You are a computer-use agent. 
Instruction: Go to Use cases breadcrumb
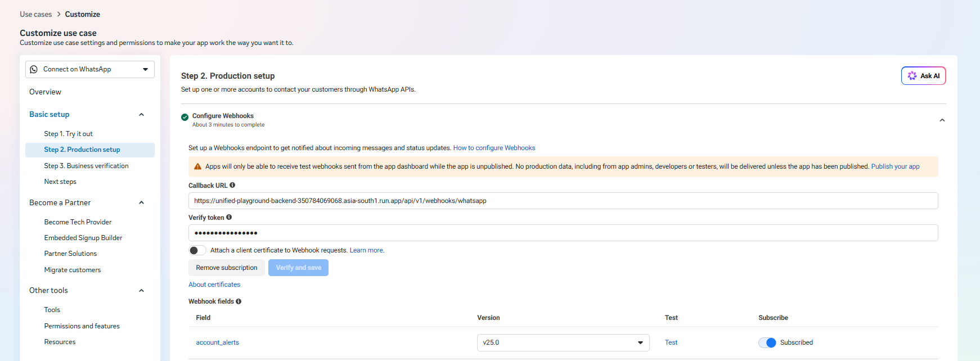pyautogui.click(x=35, y=14)
